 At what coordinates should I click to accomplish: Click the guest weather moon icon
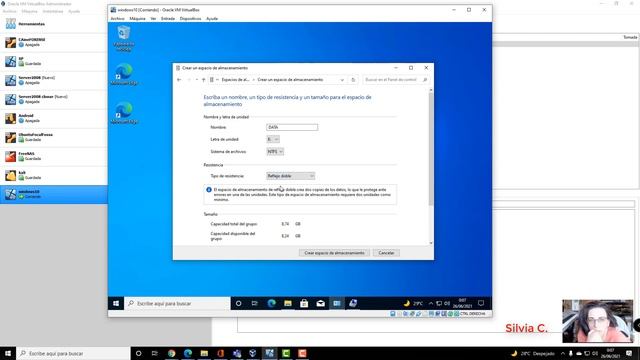(x=407, y=303)
